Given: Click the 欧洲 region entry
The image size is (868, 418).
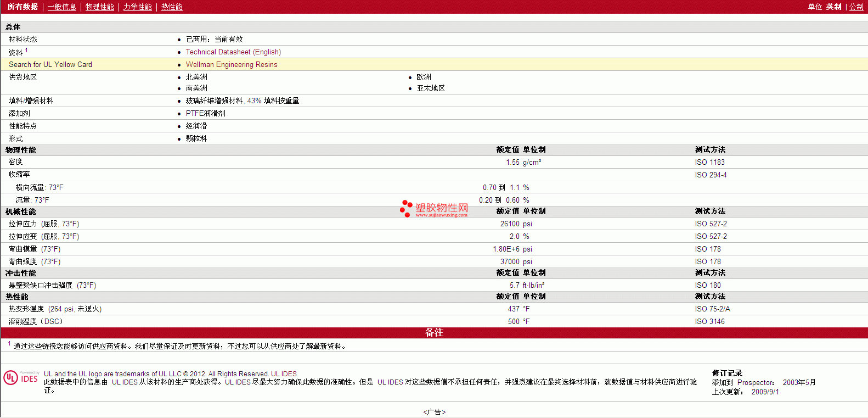Looking at the screenshot, I should tap(424, 77).
